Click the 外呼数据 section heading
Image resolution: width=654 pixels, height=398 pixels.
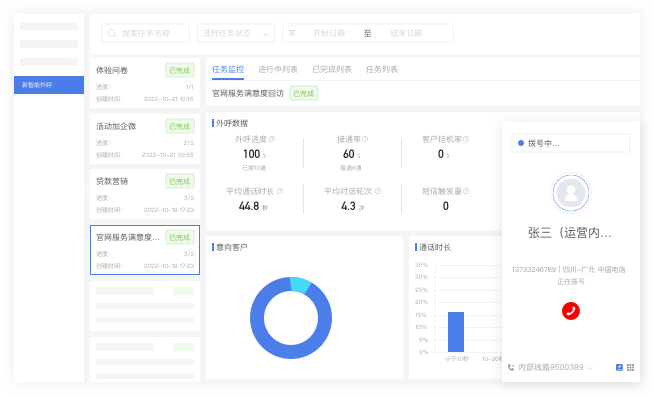232,123
